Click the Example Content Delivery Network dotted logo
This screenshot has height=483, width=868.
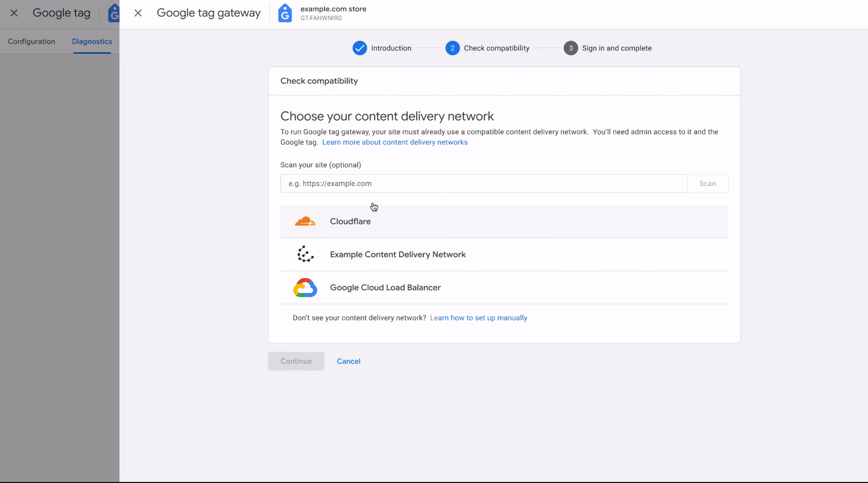pos(305,254)
